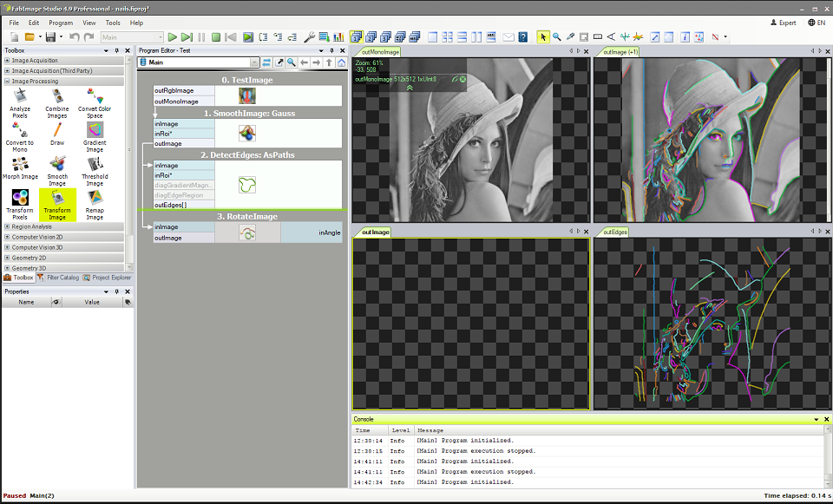Click the search magnifier in Program Editor

pyautogui.click(x=292, y=62)
